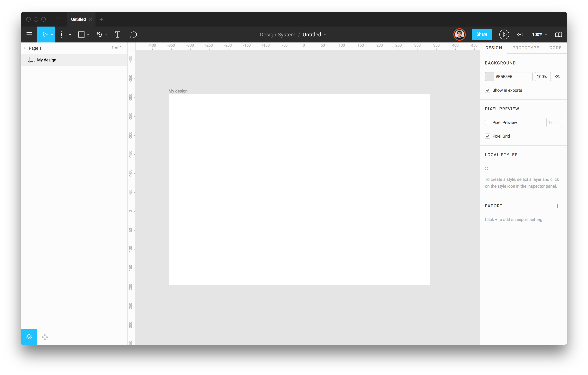Click the background color swatch

click(x=489, y=77)
